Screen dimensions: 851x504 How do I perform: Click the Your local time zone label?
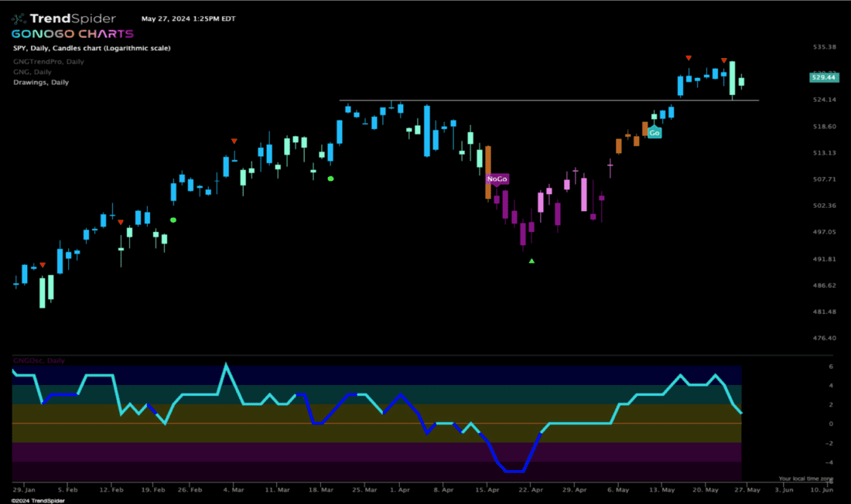pos(806,478)
